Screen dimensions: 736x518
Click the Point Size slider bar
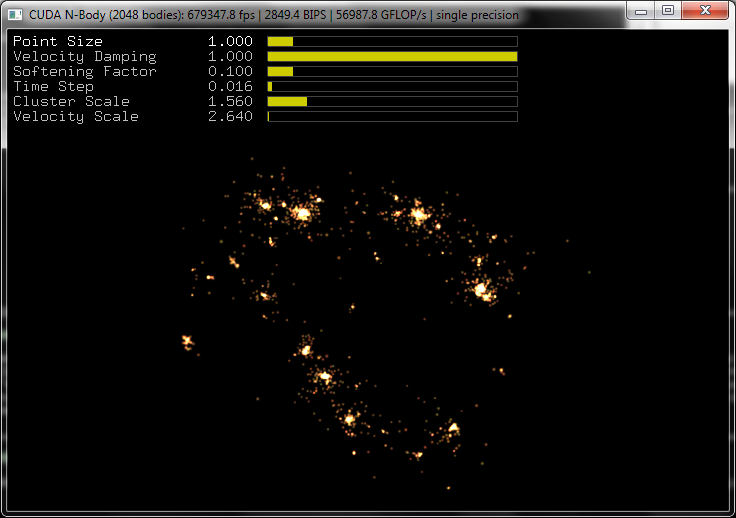pos(392,42)
